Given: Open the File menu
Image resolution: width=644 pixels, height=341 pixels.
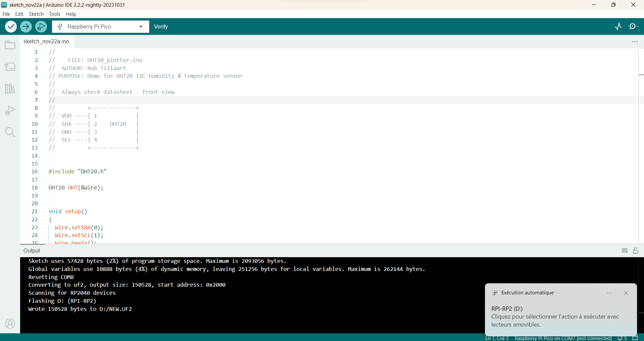Looking at the screenshot, I should point(6,14).
